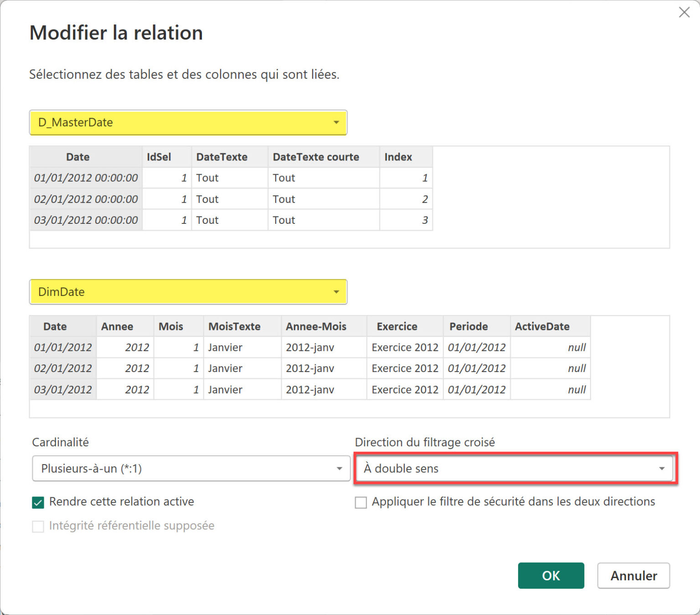The image size is (700, 615).
Task: Close the Modifier la relation dialog
Action: pyautogui.click(x=684, y=13)
